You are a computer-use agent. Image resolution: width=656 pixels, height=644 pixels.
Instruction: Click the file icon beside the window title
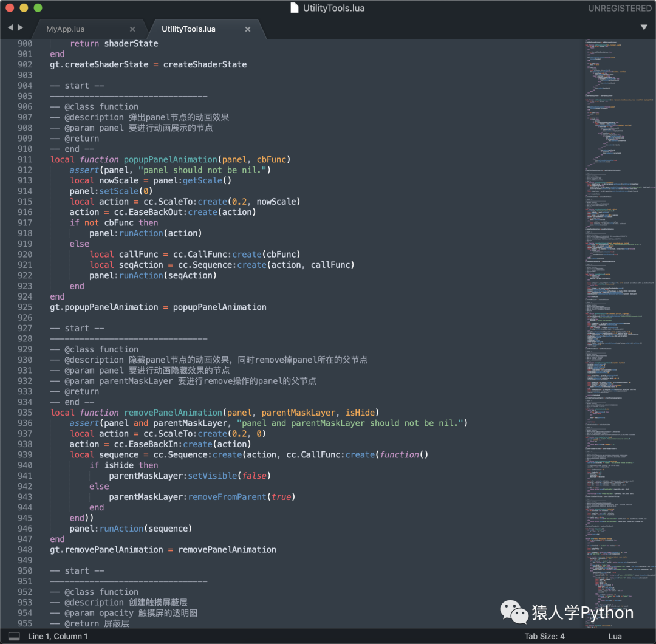click(295, 8)
